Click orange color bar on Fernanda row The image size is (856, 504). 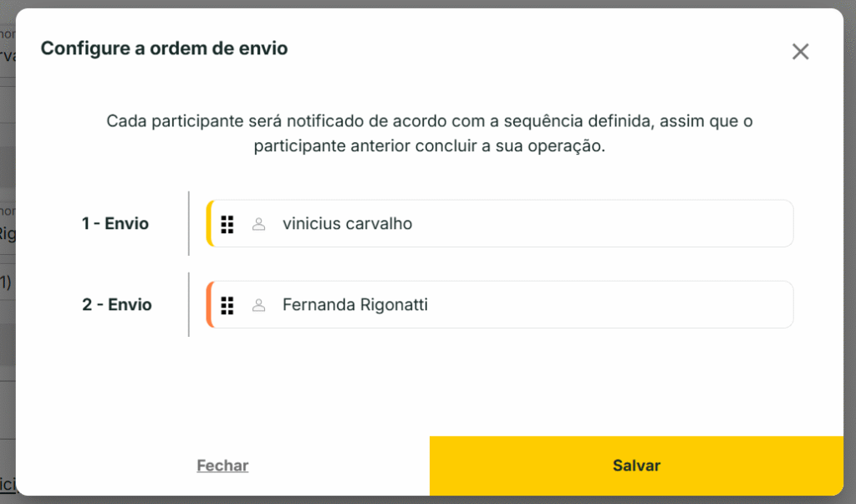[x=209, y=305]
